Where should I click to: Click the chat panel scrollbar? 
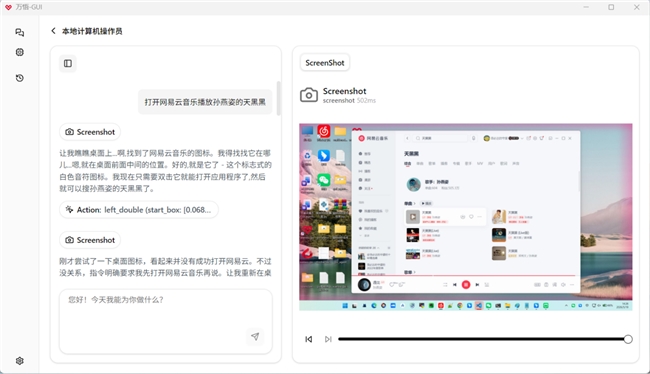pyautogui.click(x=279, y=98)
